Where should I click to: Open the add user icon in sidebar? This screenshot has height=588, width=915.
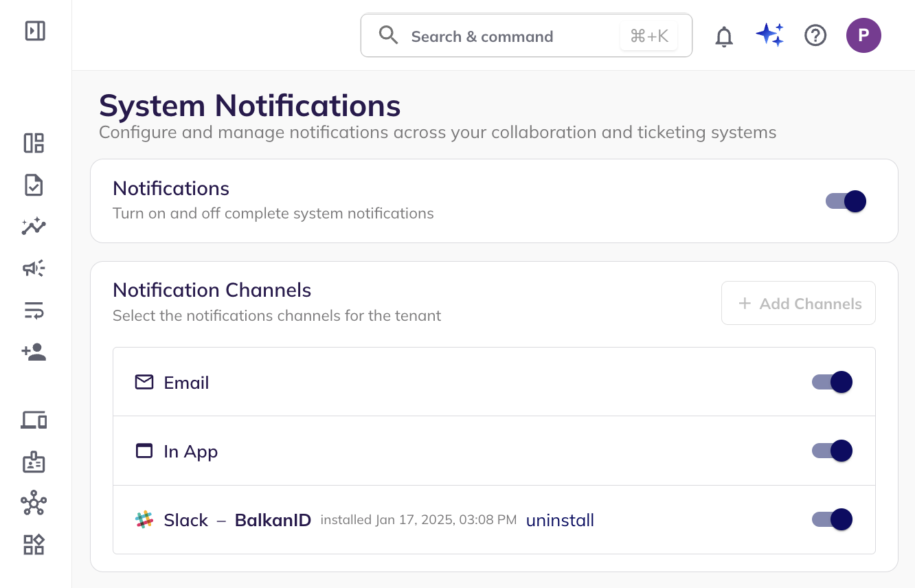[34, 352]
